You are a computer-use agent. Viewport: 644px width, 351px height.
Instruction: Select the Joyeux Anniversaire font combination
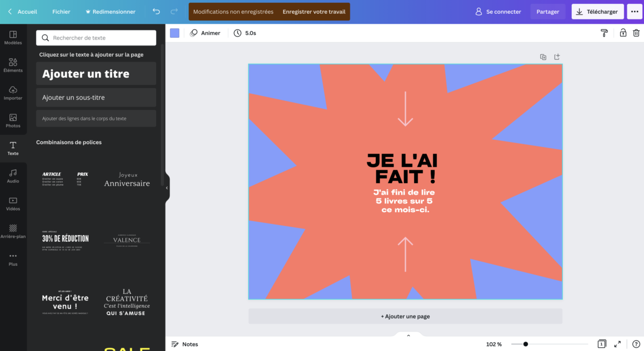click(127, 179)
